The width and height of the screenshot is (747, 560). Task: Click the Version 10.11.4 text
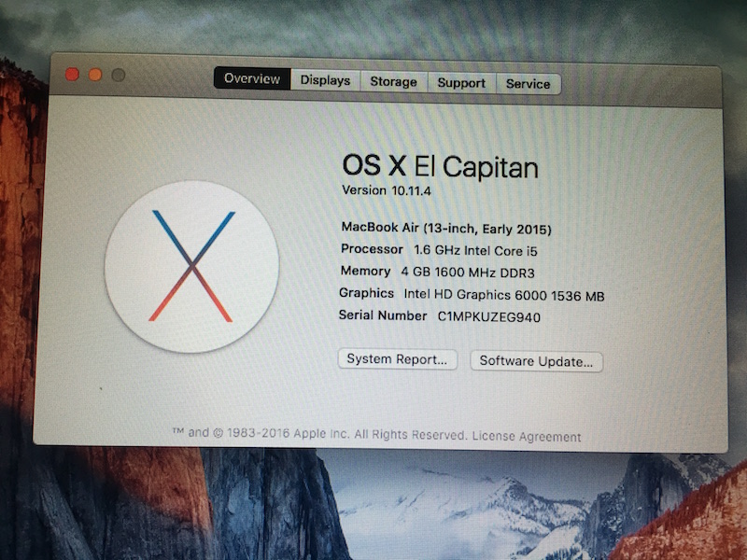387,190
